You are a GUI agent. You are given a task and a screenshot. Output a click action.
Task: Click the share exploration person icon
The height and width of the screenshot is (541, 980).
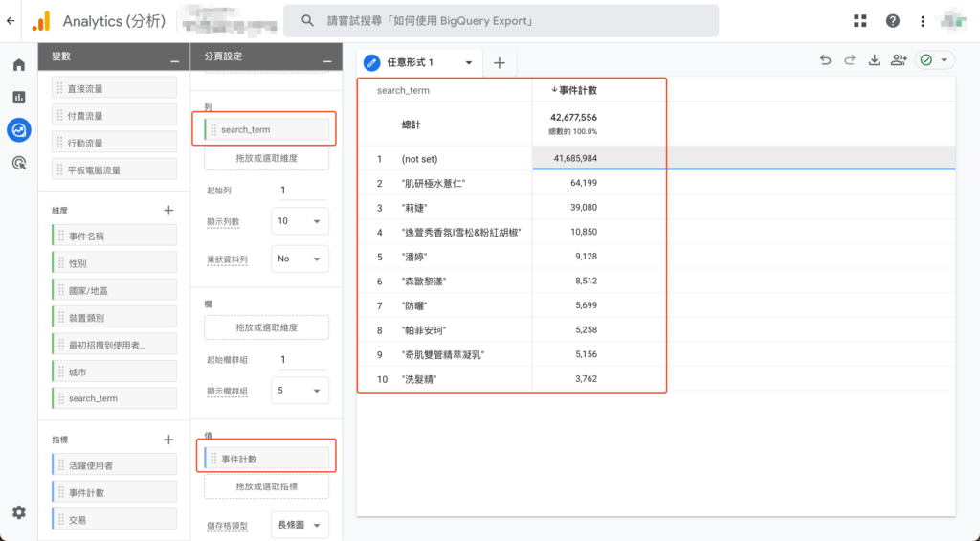(899, 60)
